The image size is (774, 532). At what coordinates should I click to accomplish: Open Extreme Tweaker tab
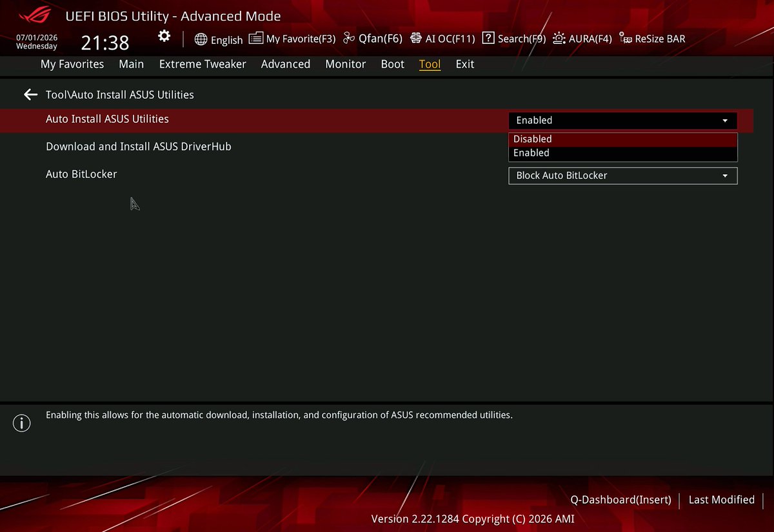tap(203, 64)
